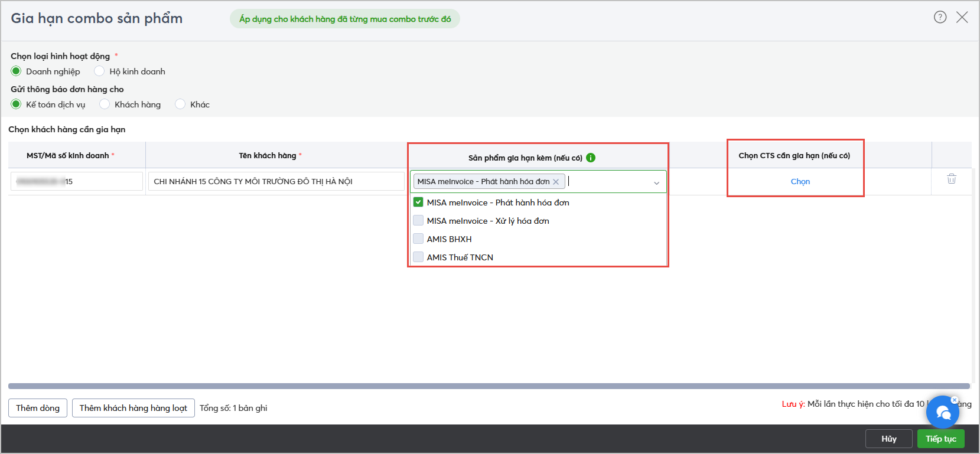The height and width of the screenshot is (454, 980).
Task: Close the Gia hạn combo sản phẩm dialog
Action: [962, 17]
